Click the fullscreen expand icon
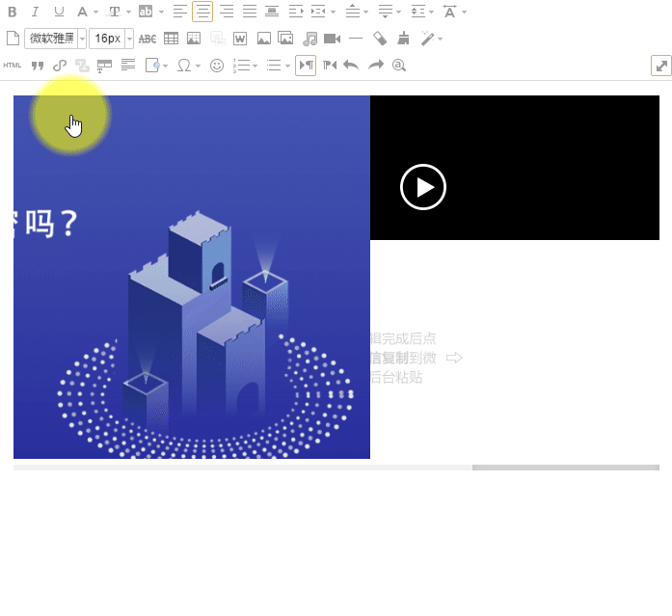Screen dimensions: 672x616 pyautogui.click(x=660, y=66)
